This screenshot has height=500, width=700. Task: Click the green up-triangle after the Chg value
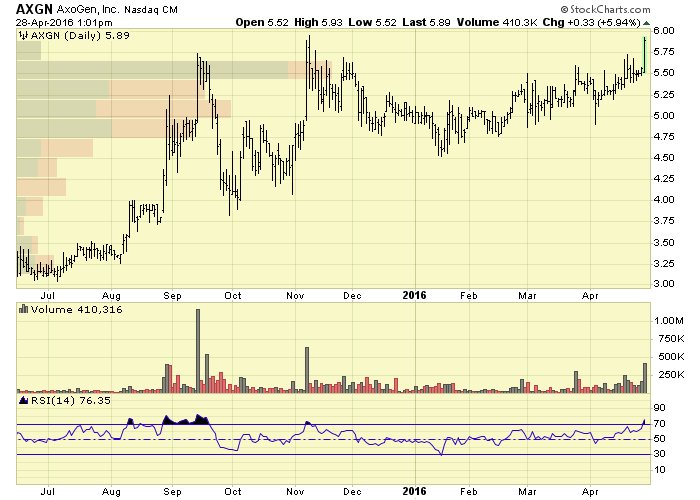(646, 23)
